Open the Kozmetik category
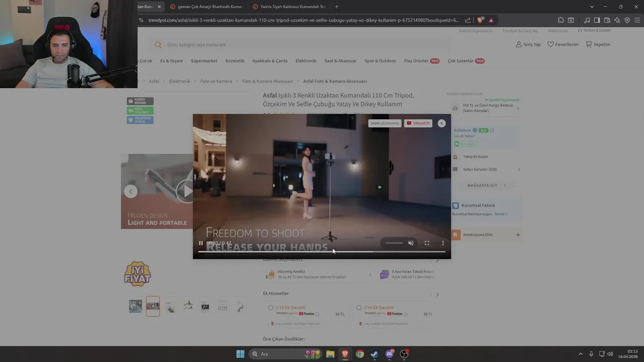This screenshot has width=644, height=362. [x=235, y=61]
